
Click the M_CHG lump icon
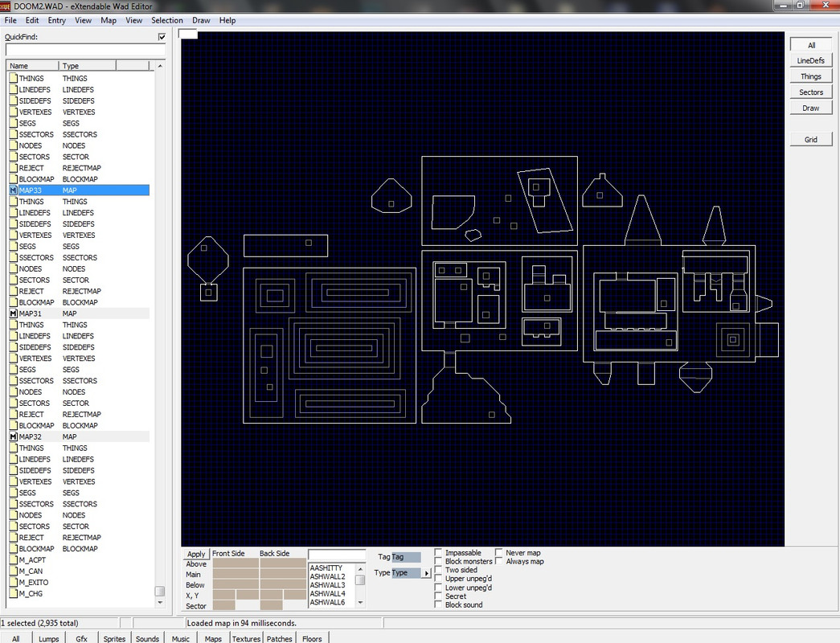point(14,594)
